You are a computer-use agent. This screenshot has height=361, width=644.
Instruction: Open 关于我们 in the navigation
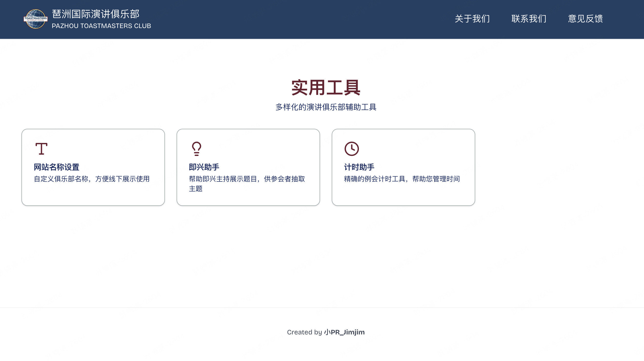[472, 19]
